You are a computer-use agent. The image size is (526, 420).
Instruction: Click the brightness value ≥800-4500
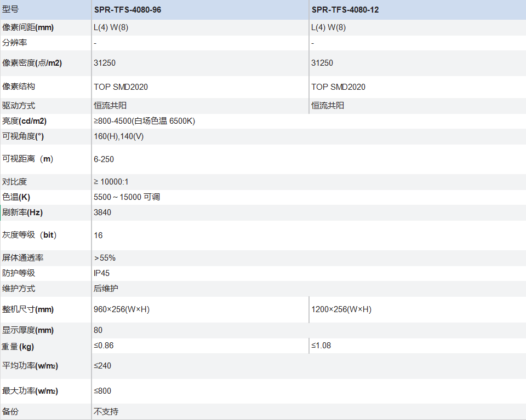coord(144,121)
